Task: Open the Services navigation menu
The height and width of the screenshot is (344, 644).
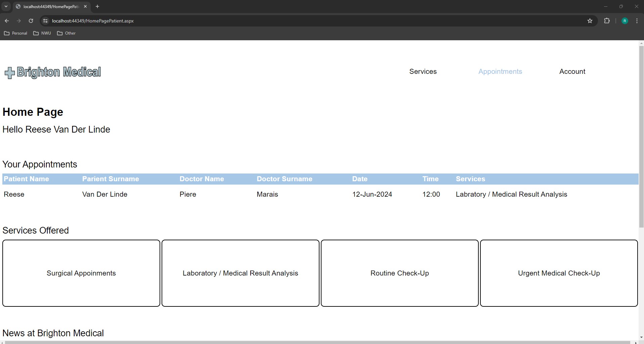Action: click(x=423, y=71)
